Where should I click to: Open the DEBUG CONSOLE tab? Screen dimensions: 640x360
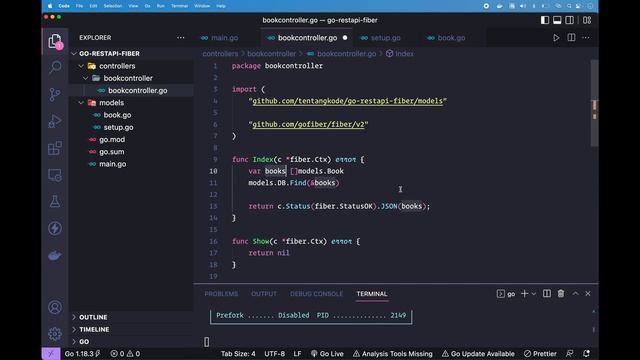316,294
